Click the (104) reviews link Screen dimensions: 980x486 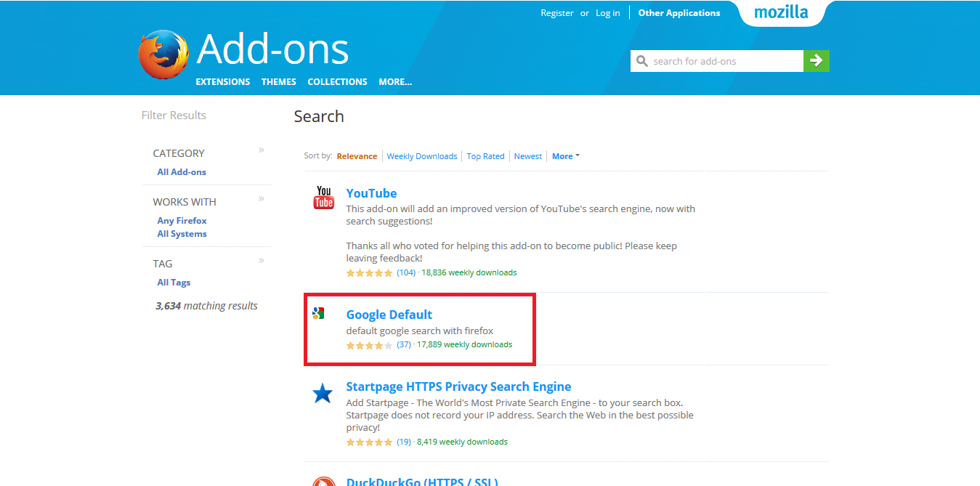coord(406,273)
